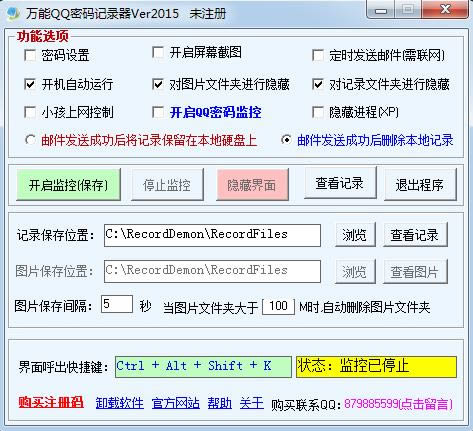Uncheck 对记录文件夹进行隐藏 checkbox
The width and height of the screenshot is (473, 431).
(318, 84)
